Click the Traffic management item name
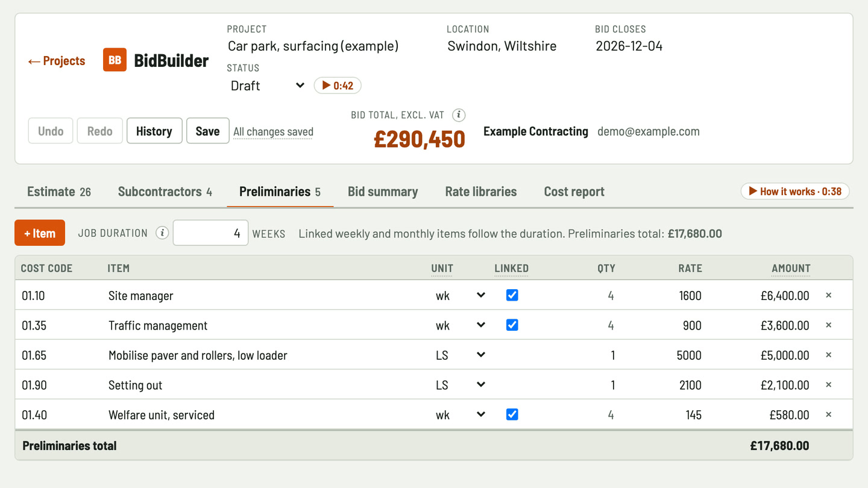 (x=158, y=325)
